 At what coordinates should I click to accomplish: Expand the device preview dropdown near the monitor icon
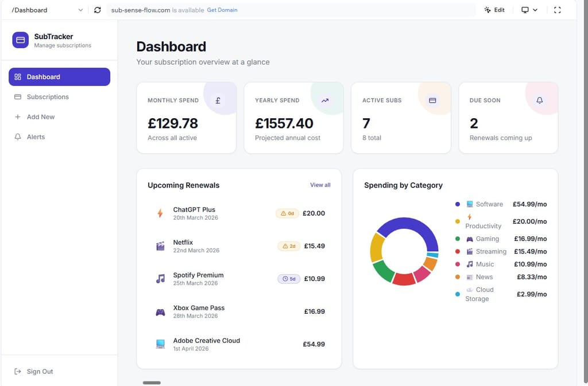tap(529, 10)
